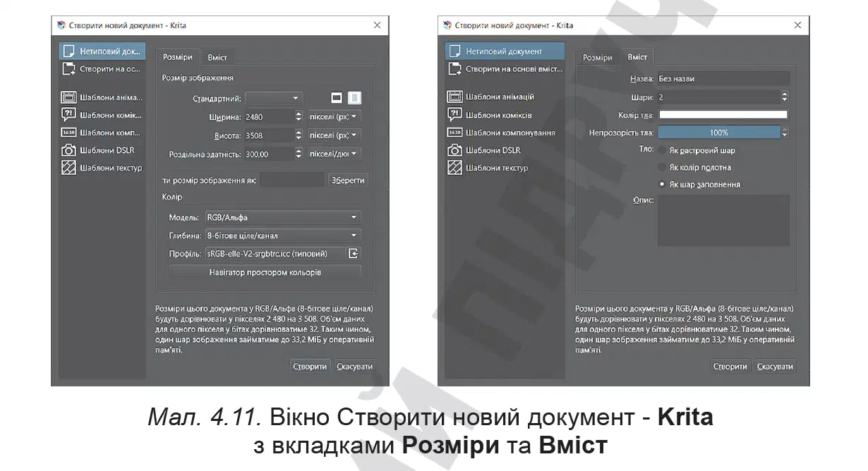Click name field 'Без назви'
The image size is (868, 471).
[723, 79]
